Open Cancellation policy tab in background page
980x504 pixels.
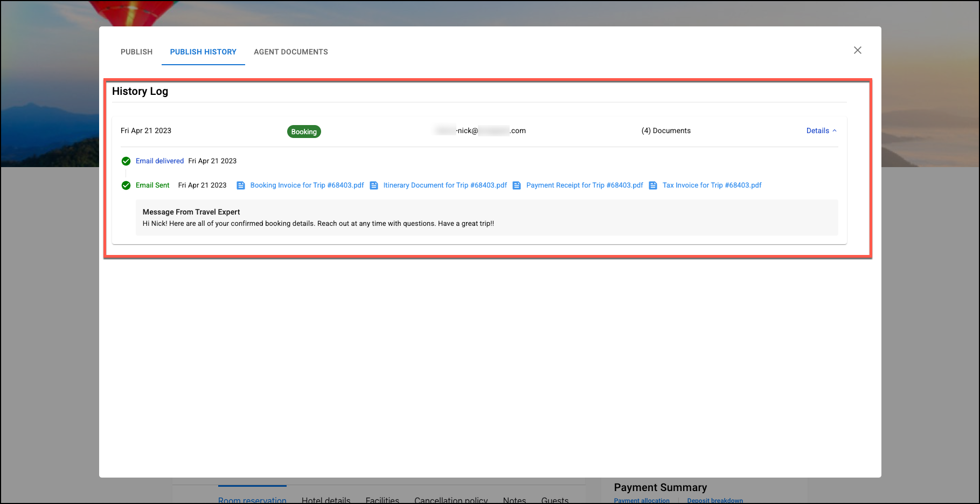451,500
